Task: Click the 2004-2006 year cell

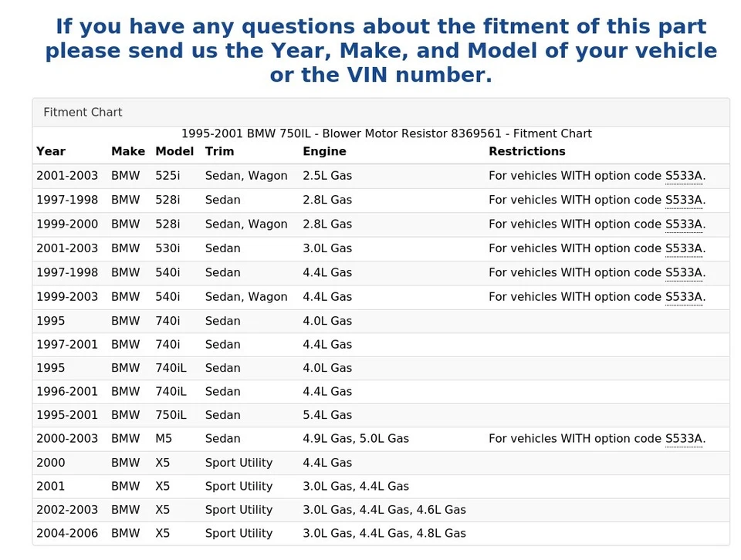Action: tap(67, 534)
